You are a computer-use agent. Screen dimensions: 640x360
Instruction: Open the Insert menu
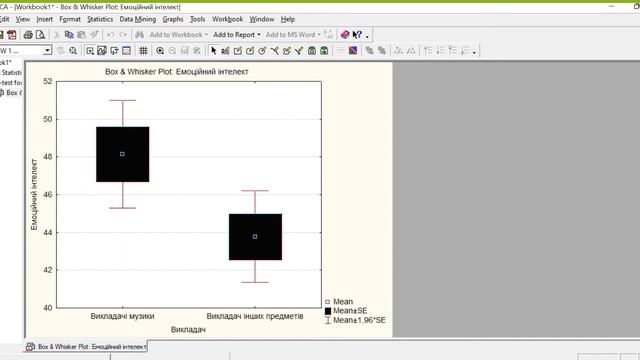click(44, 19)
